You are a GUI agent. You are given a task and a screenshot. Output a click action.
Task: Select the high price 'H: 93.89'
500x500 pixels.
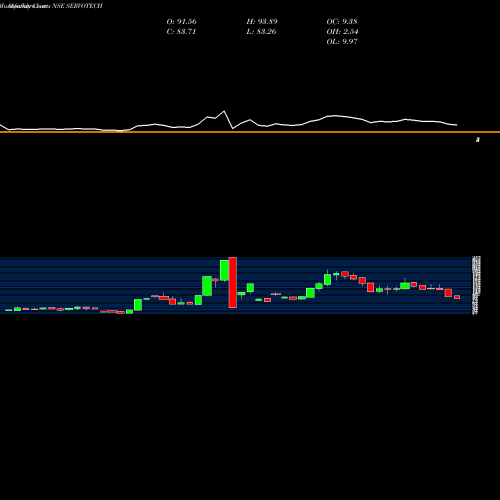[x=262, y=22]
